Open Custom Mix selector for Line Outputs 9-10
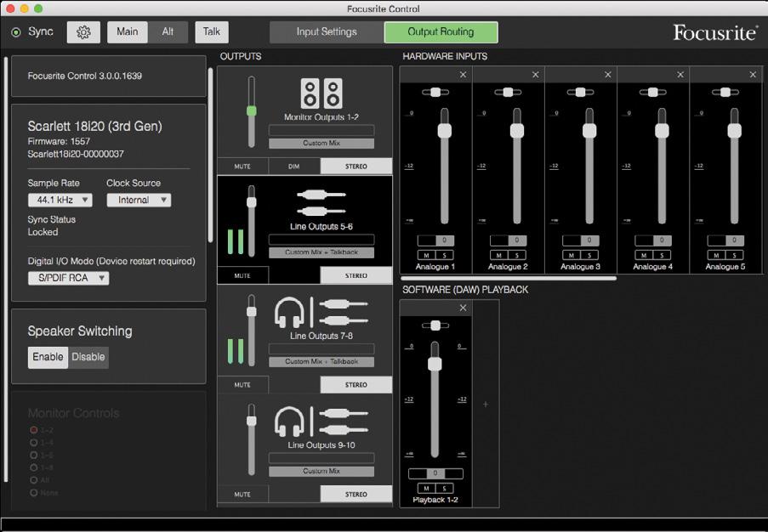This screenshot has width=768, height=532. click(321, 472)
